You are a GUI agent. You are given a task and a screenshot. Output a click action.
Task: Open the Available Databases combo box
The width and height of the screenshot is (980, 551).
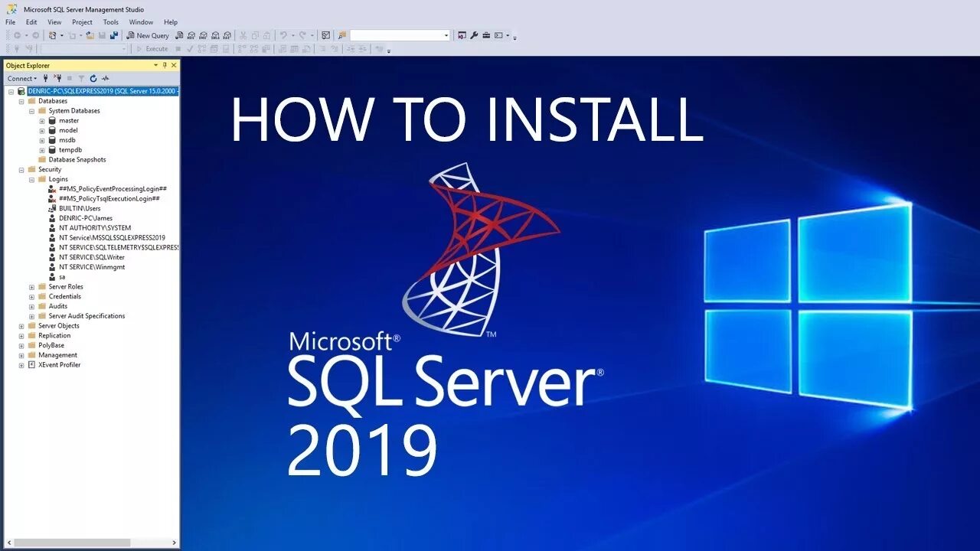[84, 48]
